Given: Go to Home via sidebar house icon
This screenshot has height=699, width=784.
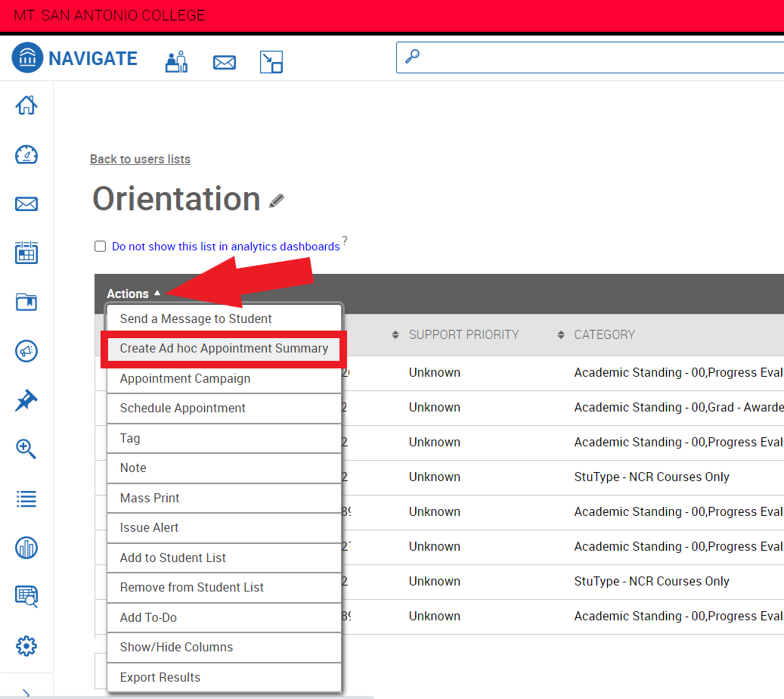Looking at the screenshot, I should click(x=26, y=105).
